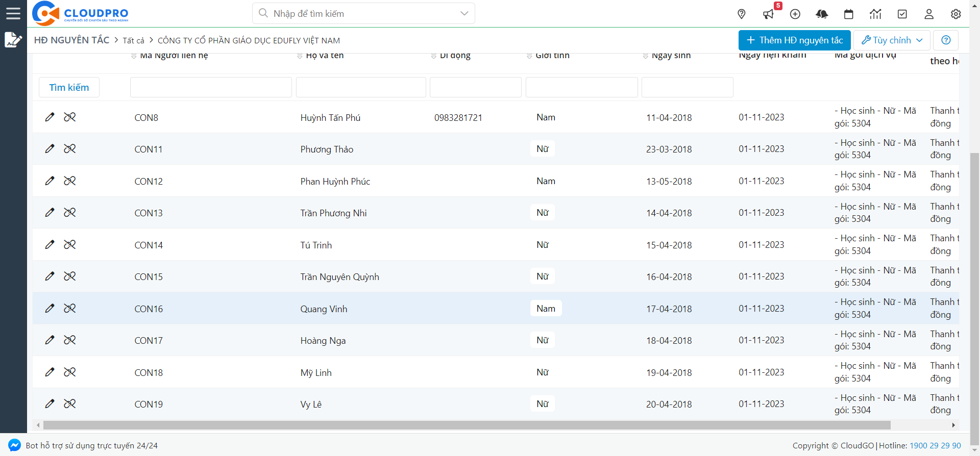
Task: Open the settings gear icon
Action: (956, 14)
